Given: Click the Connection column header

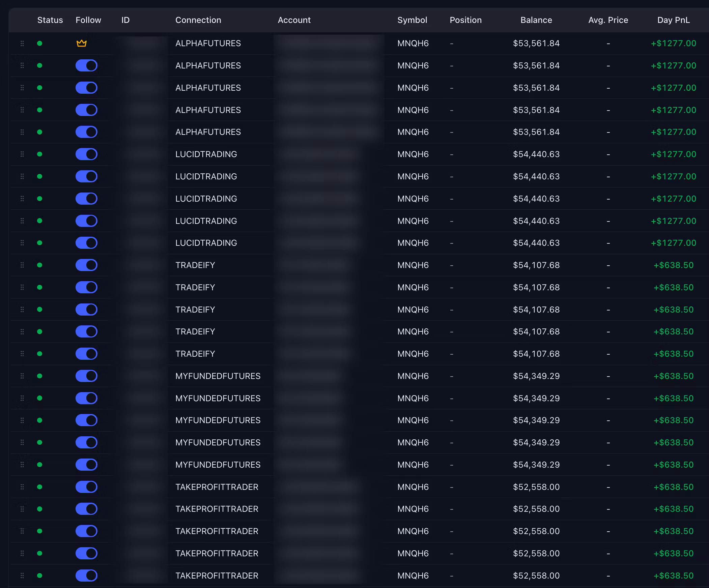Looking at the screenshot, I should click(198, 20).
